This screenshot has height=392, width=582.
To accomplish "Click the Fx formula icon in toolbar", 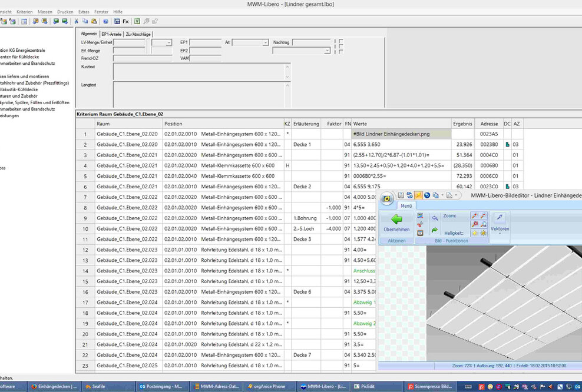I will point(125,21).
